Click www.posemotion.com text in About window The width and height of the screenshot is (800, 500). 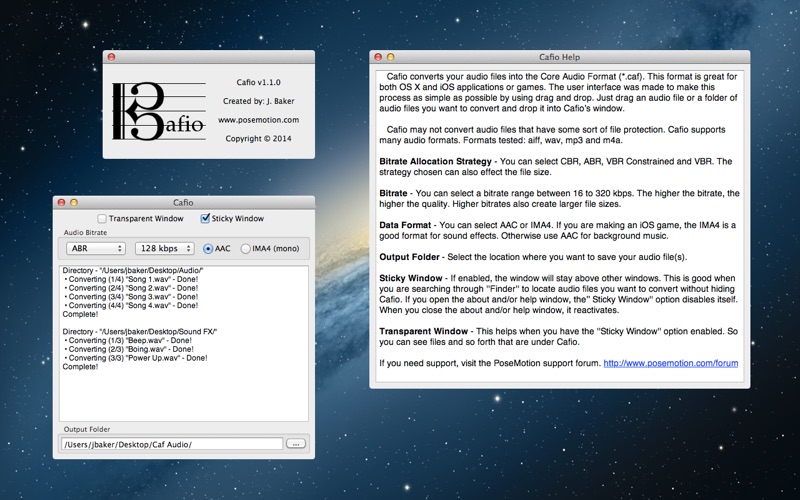(x=259, y=120)
